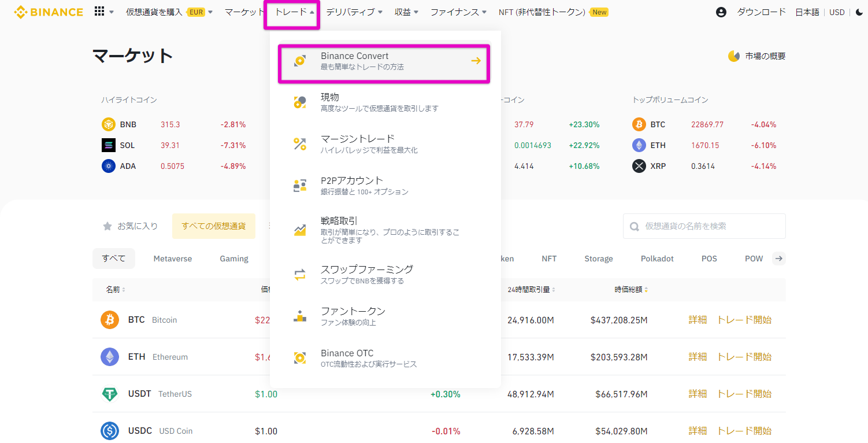
Task: Click トレード開始 for the USDC row
Action: click(744, 431)
